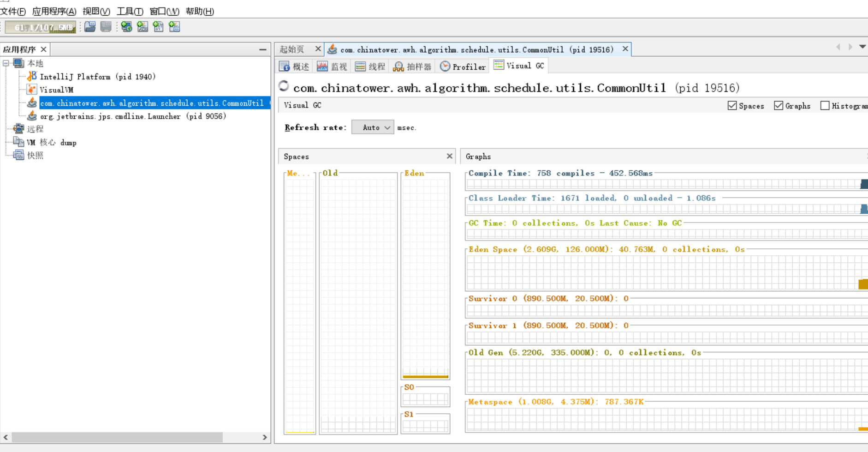Click the VM 核心 dump icon
Viewport: 868px width, 452px height.
(18, 142)
